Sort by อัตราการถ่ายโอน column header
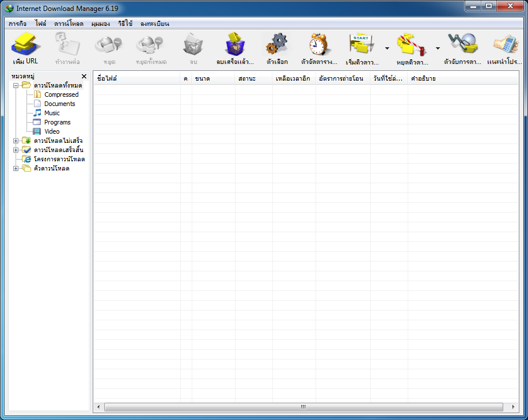 (x=343, y=78)
